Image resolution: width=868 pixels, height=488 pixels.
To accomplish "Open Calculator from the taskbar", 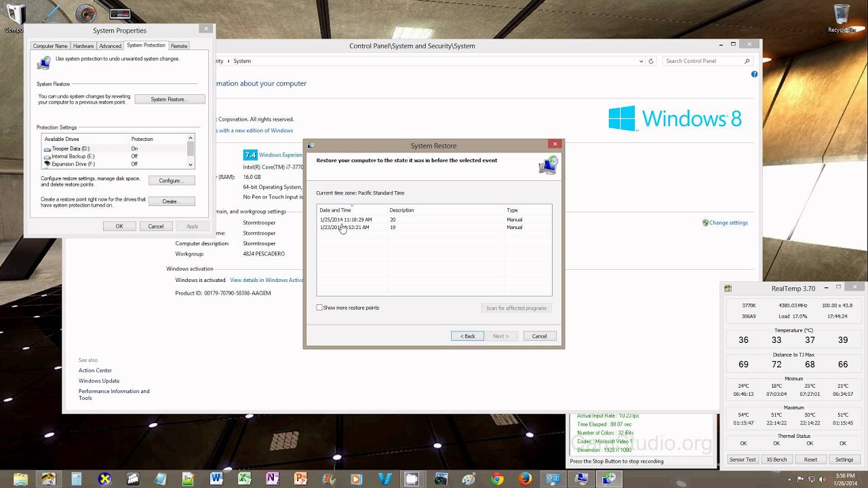I will tap(77, 479).
